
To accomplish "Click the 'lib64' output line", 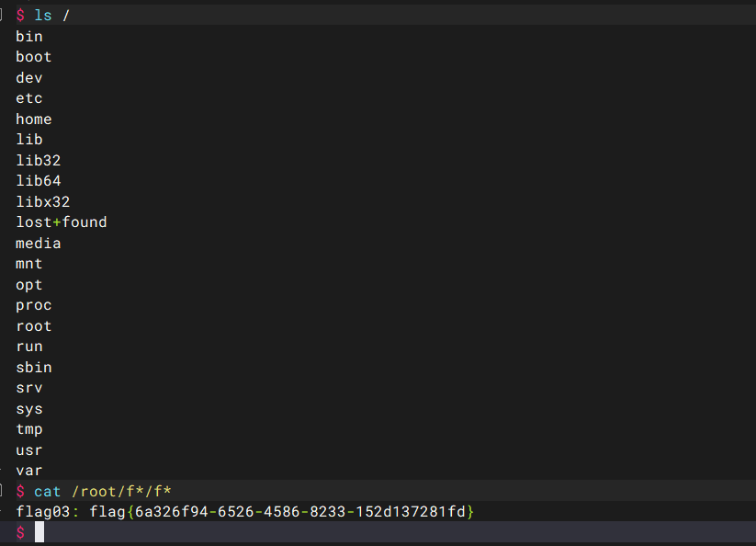I will (38, 181).
